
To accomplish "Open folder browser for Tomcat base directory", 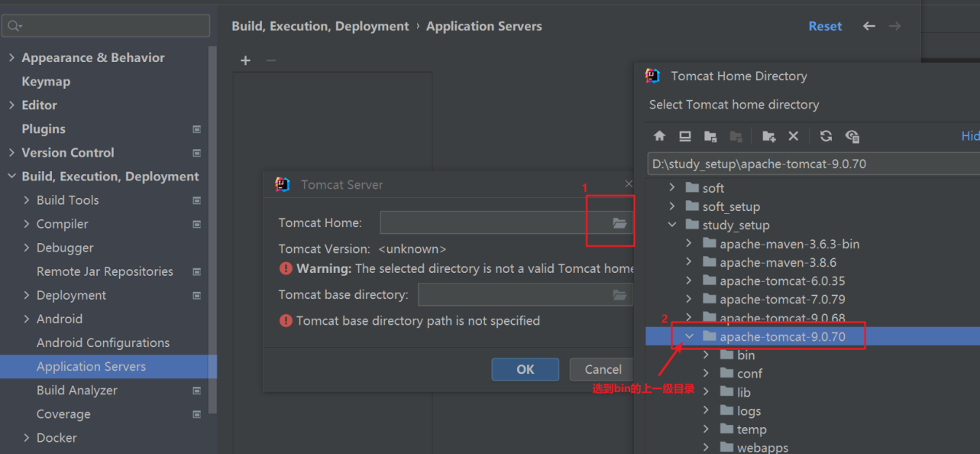I will click(x=619, y=295).
